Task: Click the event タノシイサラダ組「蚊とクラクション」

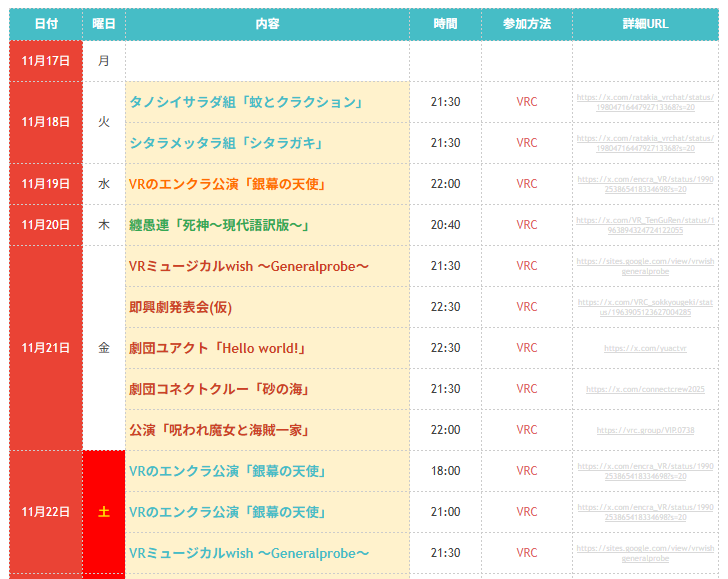Action: click(245, 102)
